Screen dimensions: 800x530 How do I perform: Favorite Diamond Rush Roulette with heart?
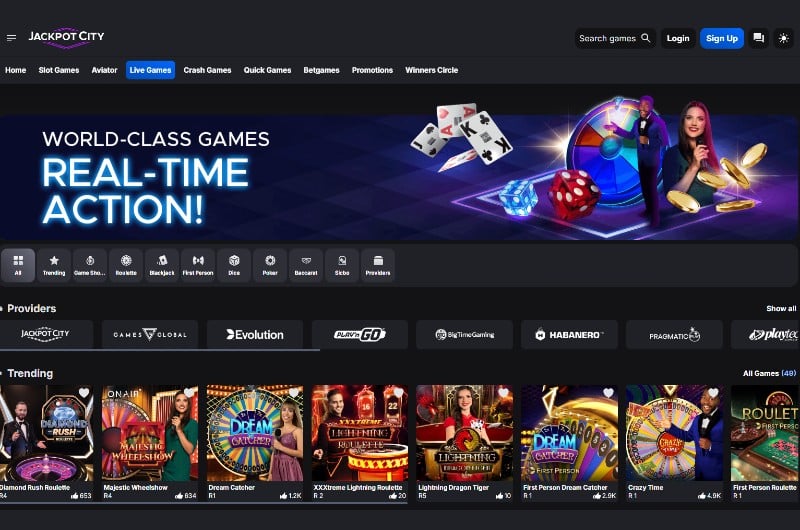[x=84, y=393]
